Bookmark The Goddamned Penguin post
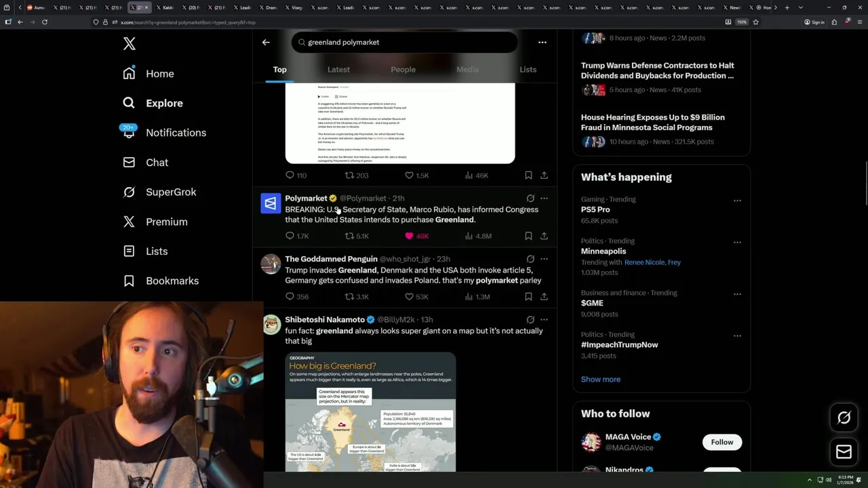The height and width of the screenshot is (488, 868). point(528,296)
